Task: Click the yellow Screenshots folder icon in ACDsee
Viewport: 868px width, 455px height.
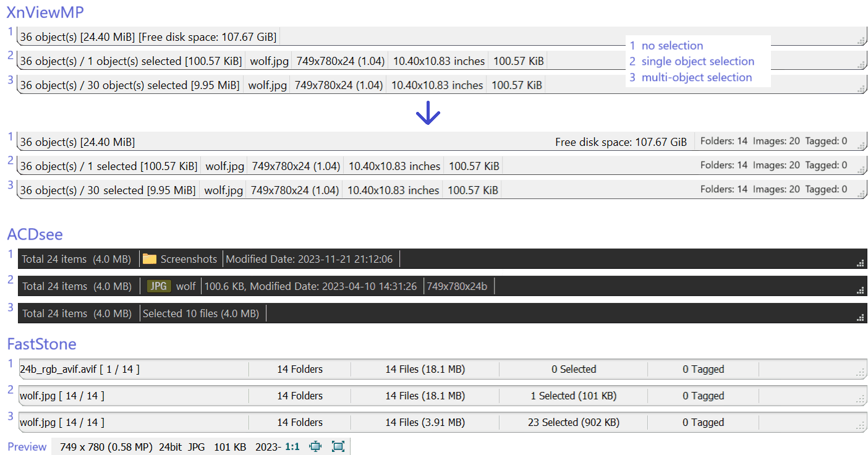Action: point(149,259)
